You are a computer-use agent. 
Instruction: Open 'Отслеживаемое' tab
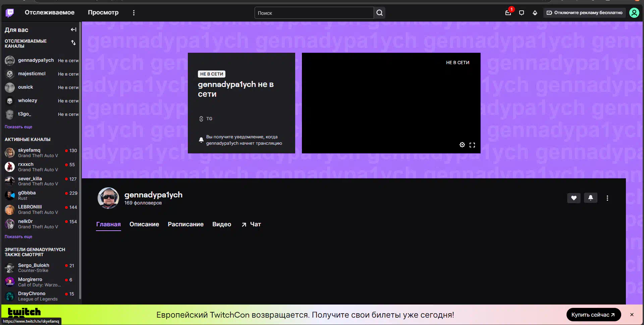point(50,12)
